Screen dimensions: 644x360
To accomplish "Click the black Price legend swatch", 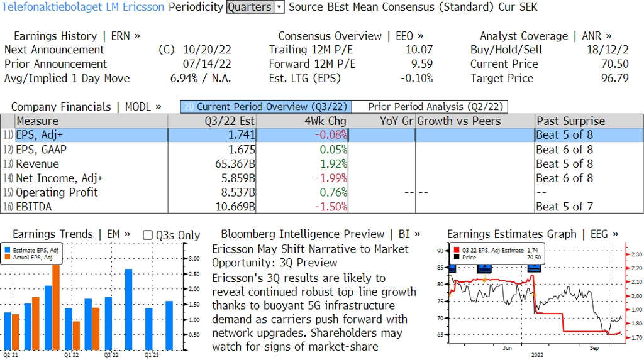I will (x=457, y=258).
